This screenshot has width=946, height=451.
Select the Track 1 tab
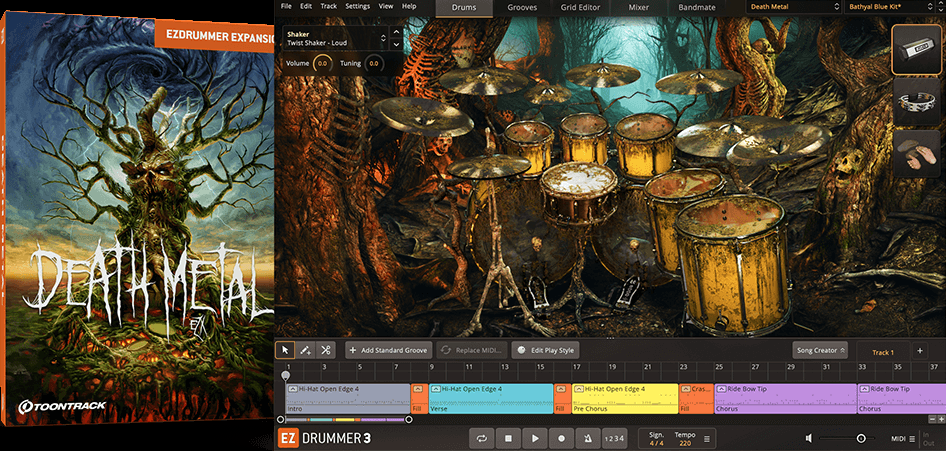883,352
